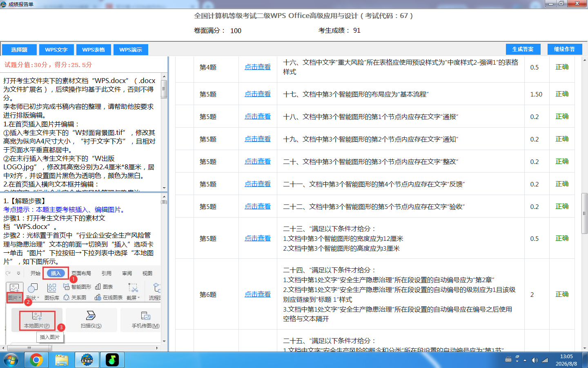Click left arrow of the horizontal scrollbar
Viewport: 588px width, 368px height.
click(x=3, y=348)
